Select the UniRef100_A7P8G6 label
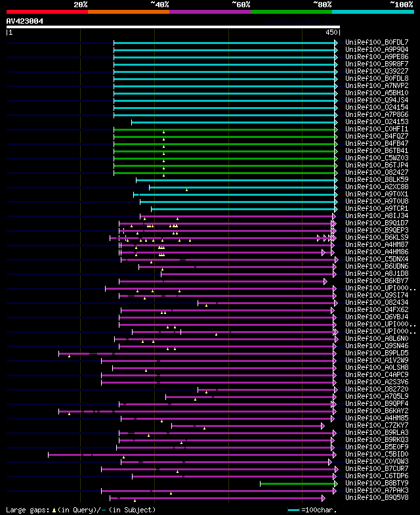 coord(377,114)
